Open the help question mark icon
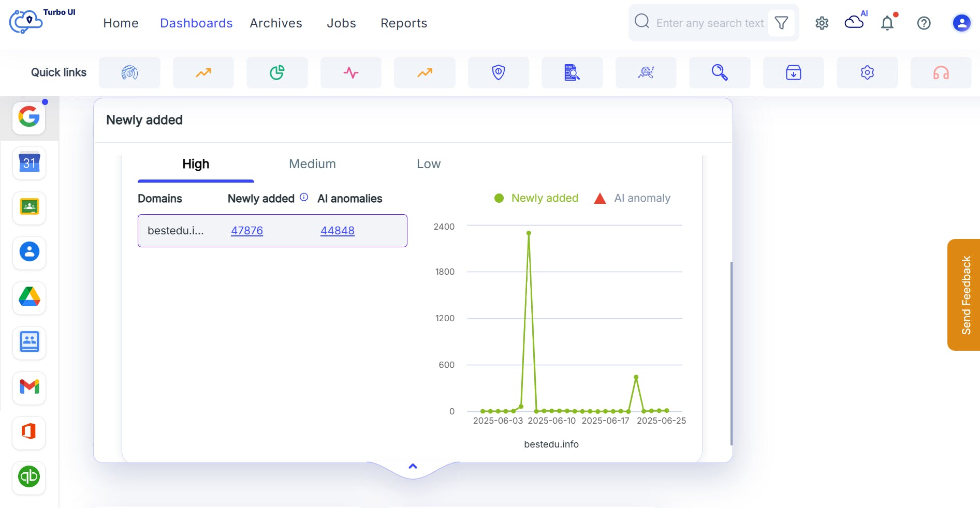The image size is (980, 508). coord(924,23)
